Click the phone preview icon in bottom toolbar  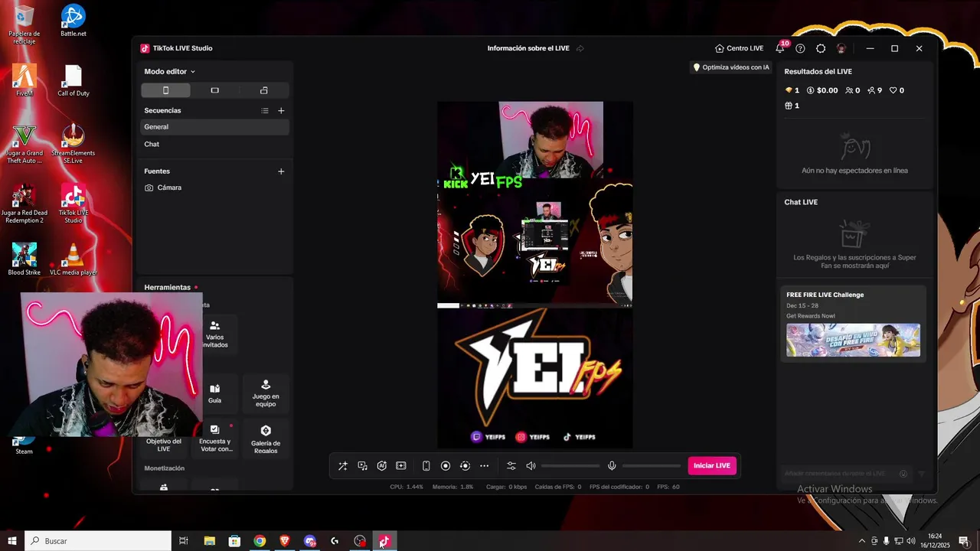point(426,466)
